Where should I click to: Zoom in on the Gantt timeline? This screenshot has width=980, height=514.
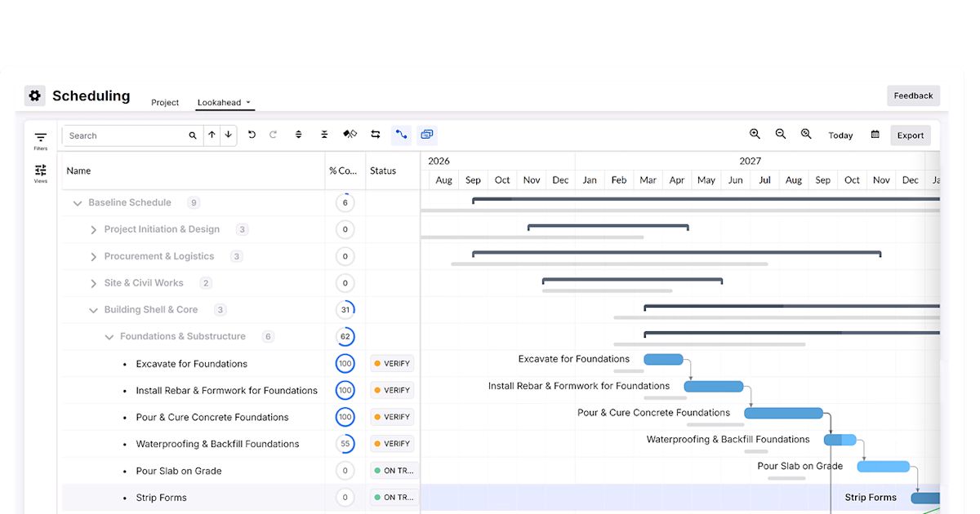pyautogui.click(x=755, y=135)
